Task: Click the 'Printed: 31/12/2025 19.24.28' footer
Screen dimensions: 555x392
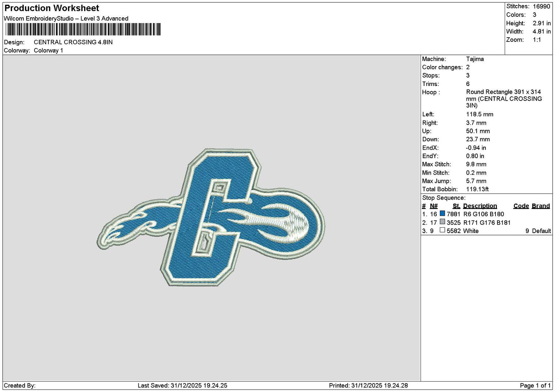Action: pos(368,385)
